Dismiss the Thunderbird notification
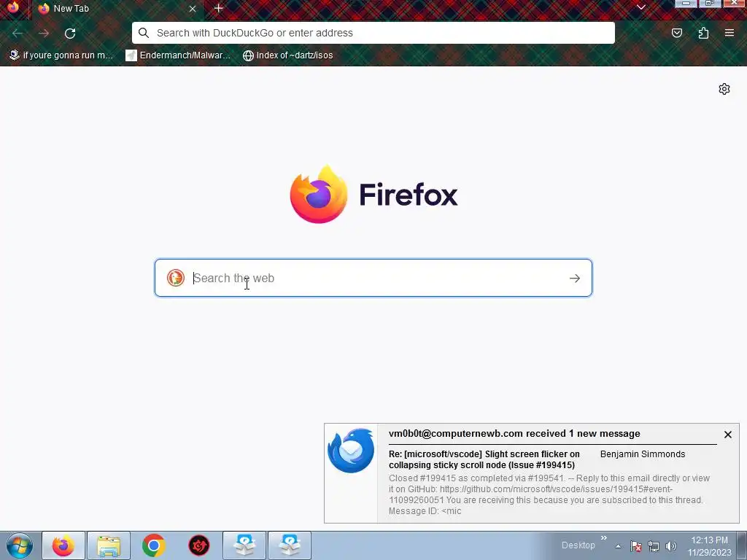Image resolution: width=747 pixels, height=560 pixels. point(727,435)
